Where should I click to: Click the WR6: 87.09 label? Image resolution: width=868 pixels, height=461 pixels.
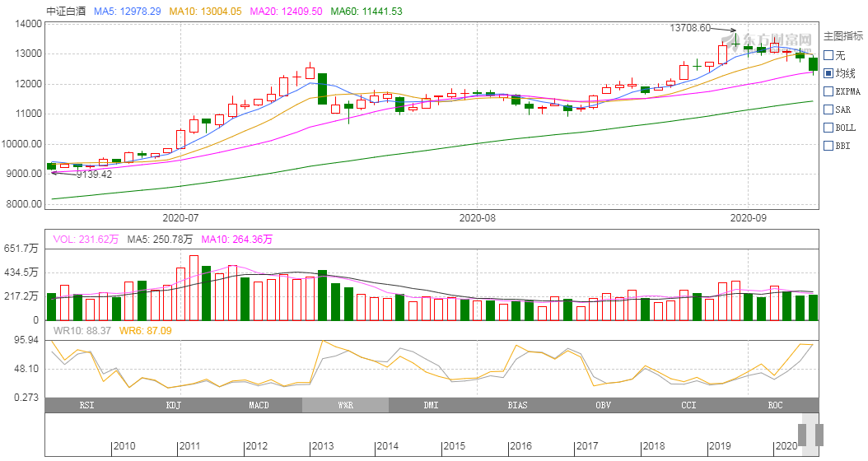click(x=146, y=331)
